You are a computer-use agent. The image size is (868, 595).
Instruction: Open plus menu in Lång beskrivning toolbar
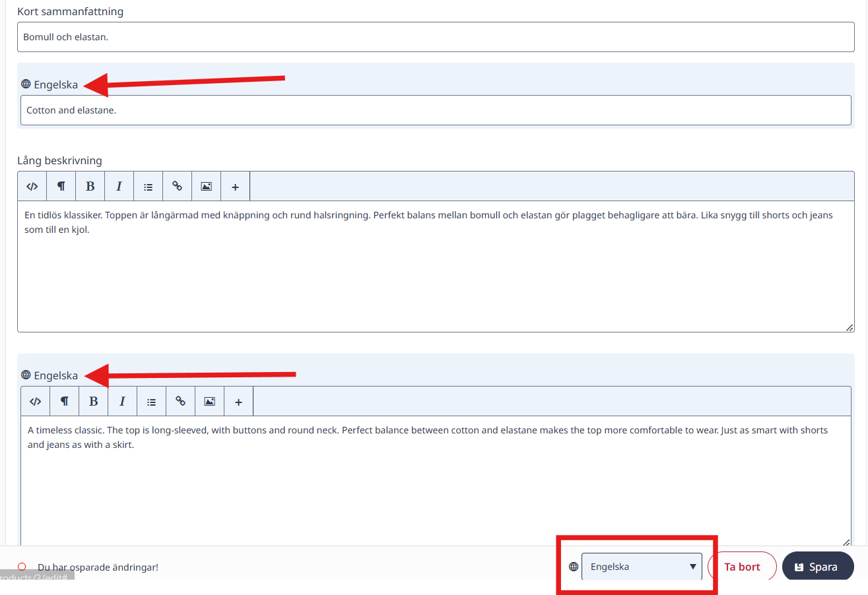coord(235,186)
